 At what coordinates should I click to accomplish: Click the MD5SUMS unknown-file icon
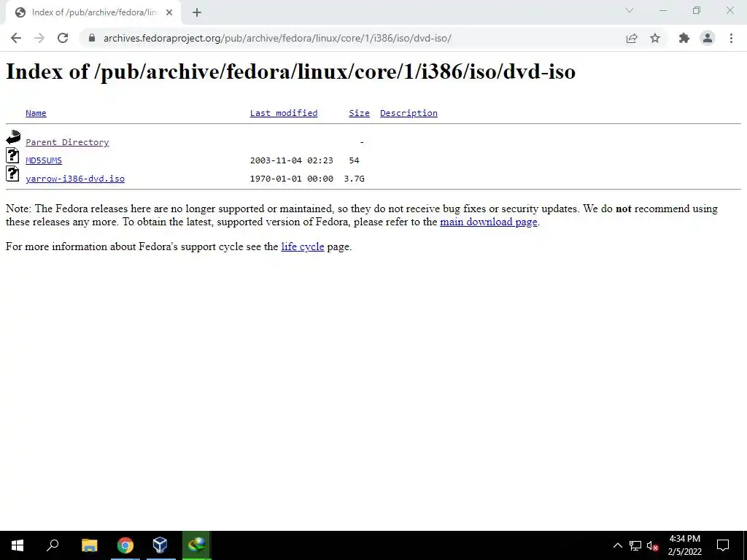pos(13,155)
